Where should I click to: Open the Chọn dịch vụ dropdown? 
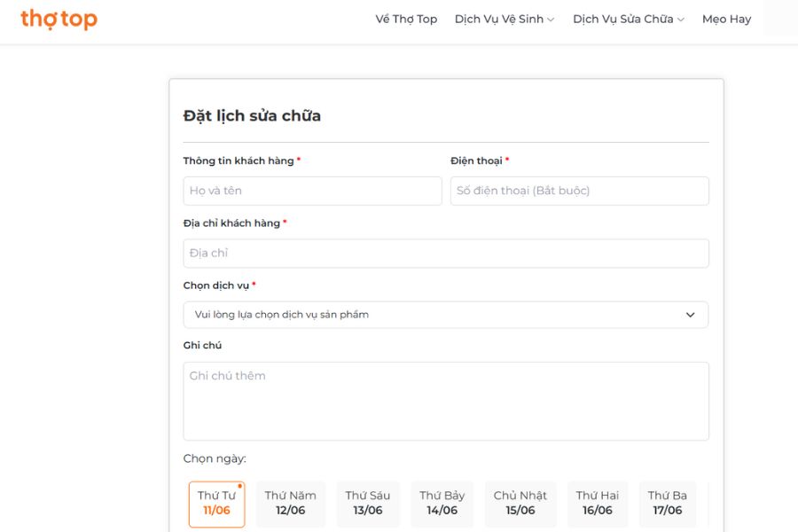(446, 315)
